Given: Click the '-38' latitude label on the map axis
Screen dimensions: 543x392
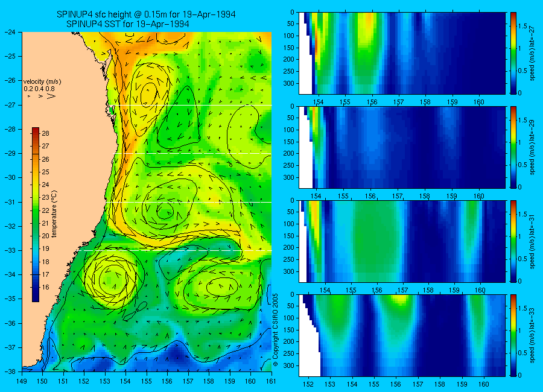Looking at the screenshot, I should [10, 371].
